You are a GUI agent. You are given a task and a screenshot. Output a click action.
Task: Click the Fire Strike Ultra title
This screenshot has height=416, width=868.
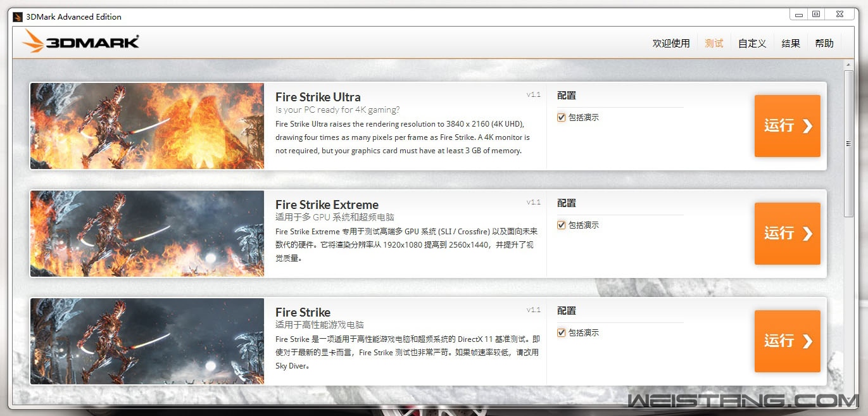pyautogui.click(x=318, y=97)
